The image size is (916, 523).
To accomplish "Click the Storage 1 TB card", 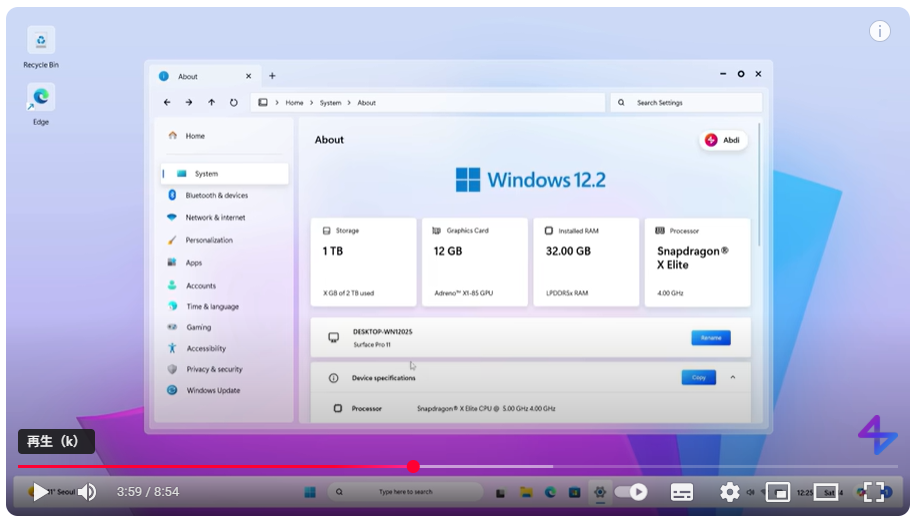I will (363, 262).
